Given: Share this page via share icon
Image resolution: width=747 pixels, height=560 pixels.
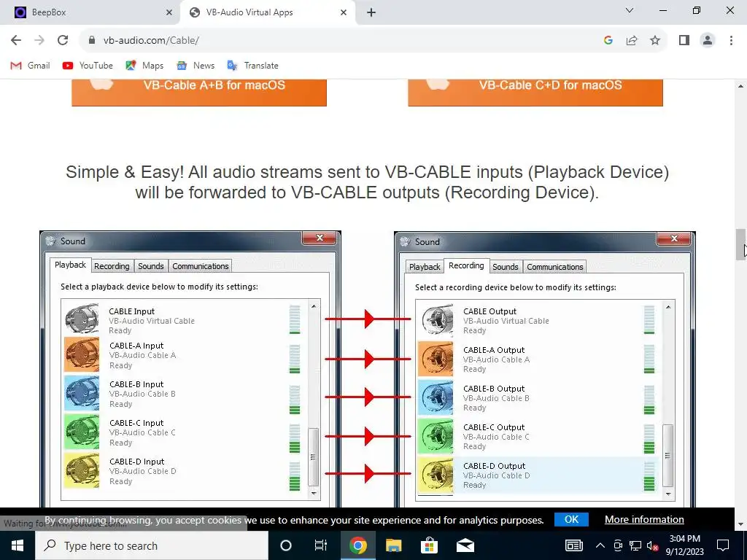Looking at the screenshot, I should (632, 40).
